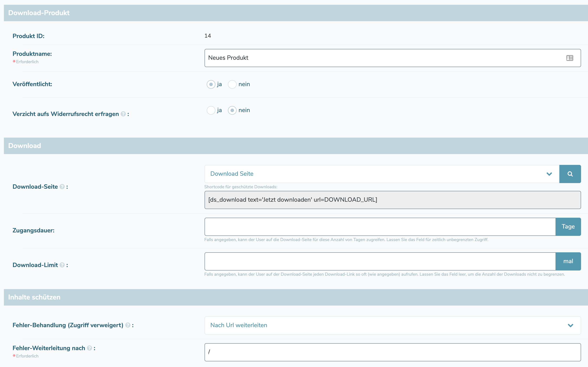The width and height of the screenshot is (588, 367).
Task: Click help icon beside Verzicht aufs Widerrufsrecht erfragen
Action: click(123, 114)
